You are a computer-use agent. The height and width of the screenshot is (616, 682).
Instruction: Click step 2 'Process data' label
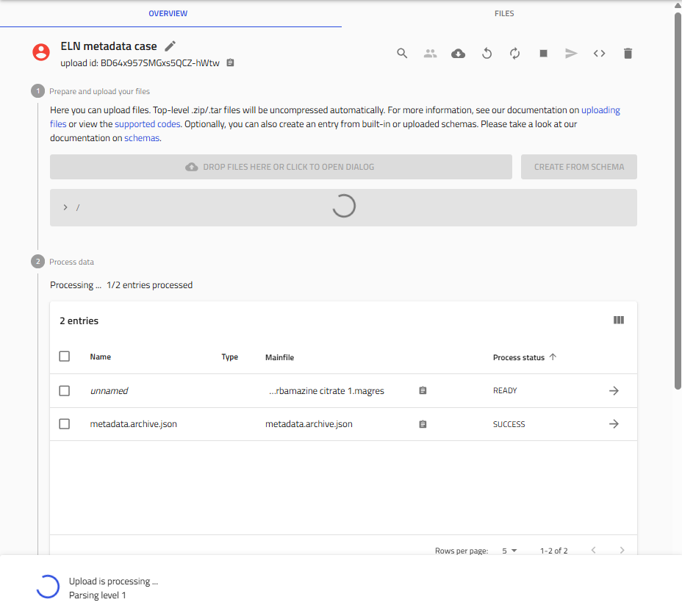[x=72, y=262]
